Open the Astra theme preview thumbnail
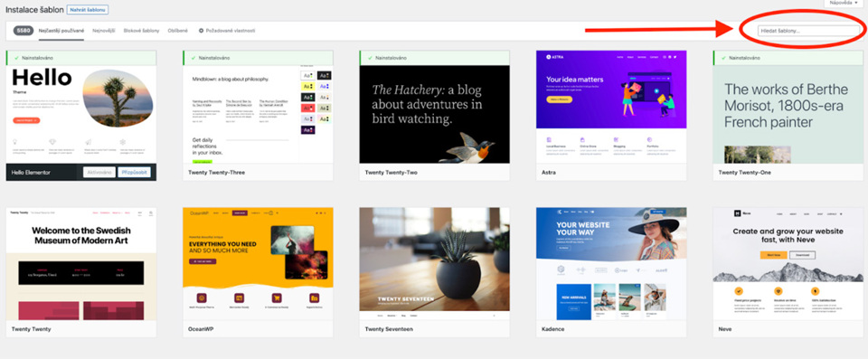Screen dimensions: 868x359 [x=611, y=107]
